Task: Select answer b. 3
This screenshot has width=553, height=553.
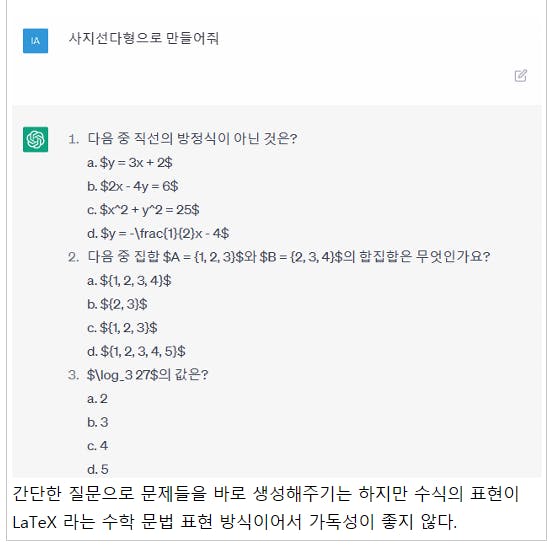Action: [x=98, y=422]
